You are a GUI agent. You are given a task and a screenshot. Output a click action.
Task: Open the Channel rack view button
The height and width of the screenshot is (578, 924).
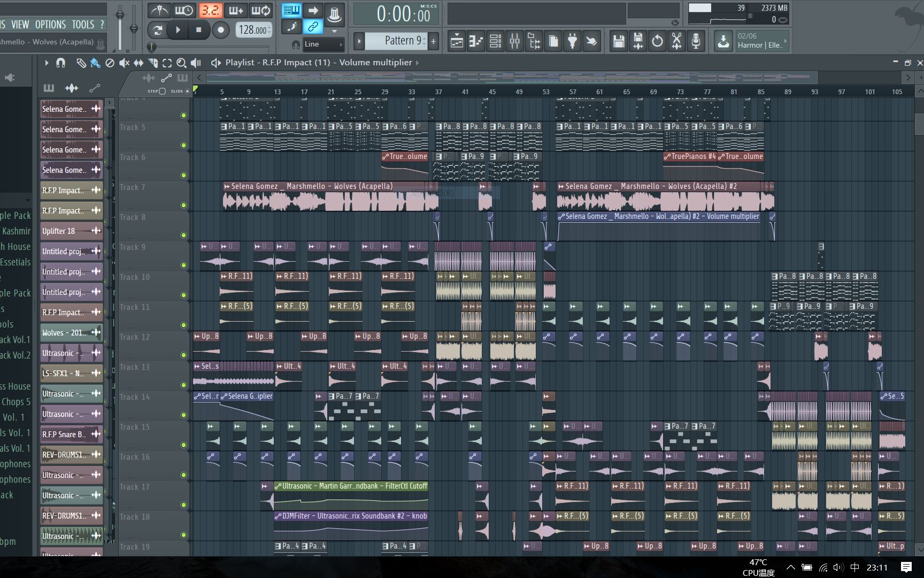tap(495, 41)
